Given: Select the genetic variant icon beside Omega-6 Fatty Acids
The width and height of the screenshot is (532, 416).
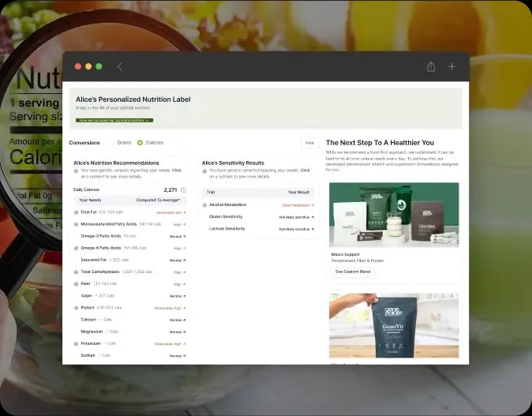Looking at the screenshot, I should click(76, 249).
